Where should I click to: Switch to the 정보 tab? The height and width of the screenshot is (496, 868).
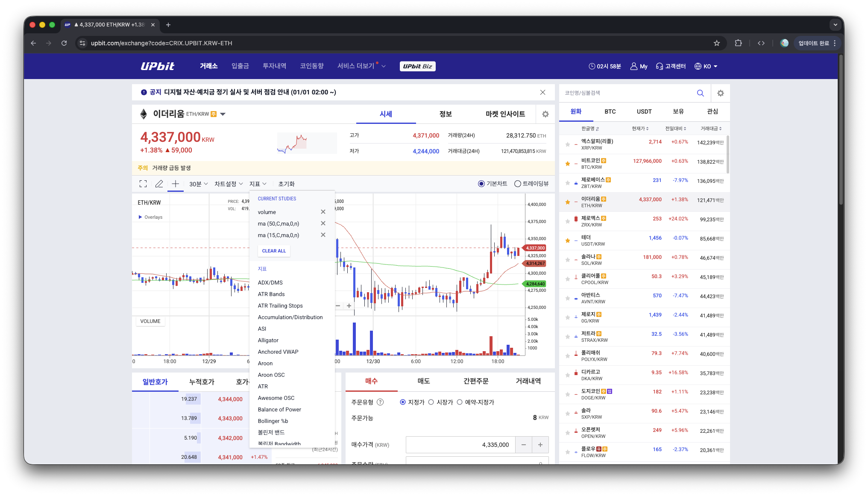pyautogui.click(x=446, y=114)
